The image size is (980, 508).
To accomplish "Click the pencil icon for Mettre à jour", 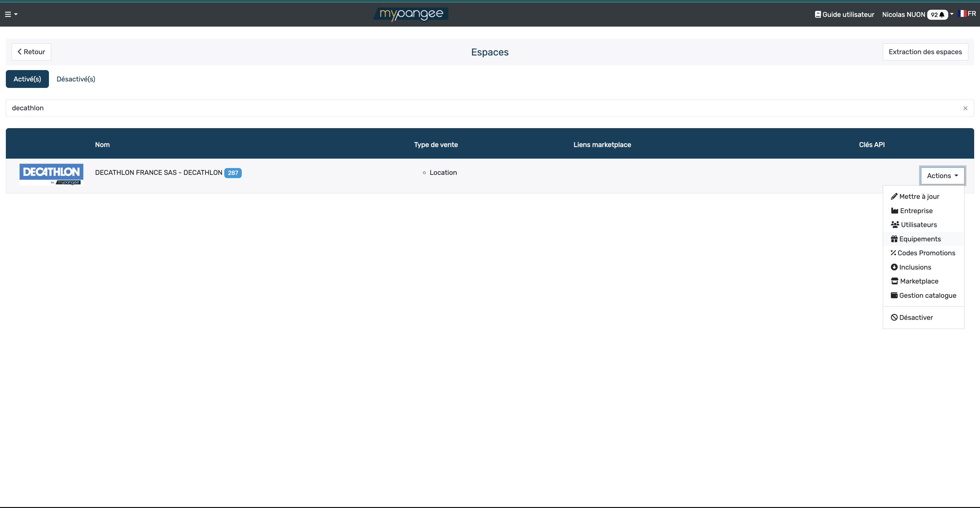I will click(894, 197).
